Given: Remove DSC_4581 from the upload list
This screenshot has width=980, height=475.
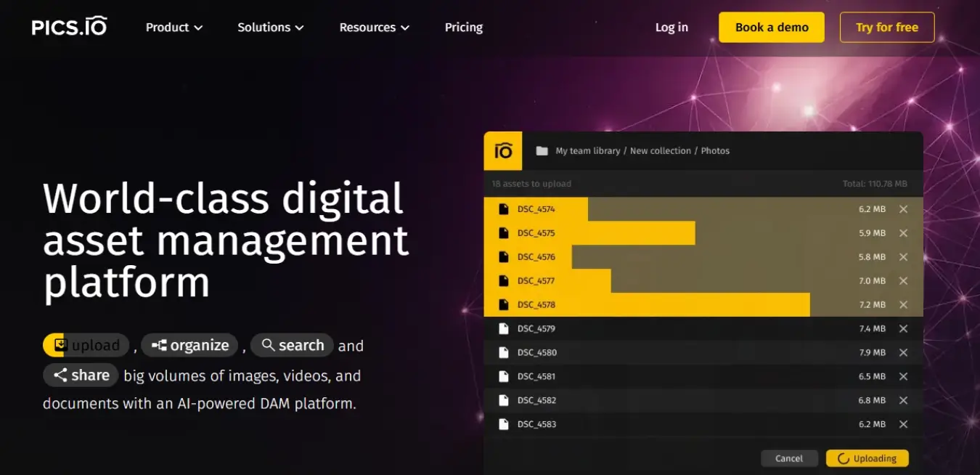Looking at the screenshot, I should click(903, 376).
